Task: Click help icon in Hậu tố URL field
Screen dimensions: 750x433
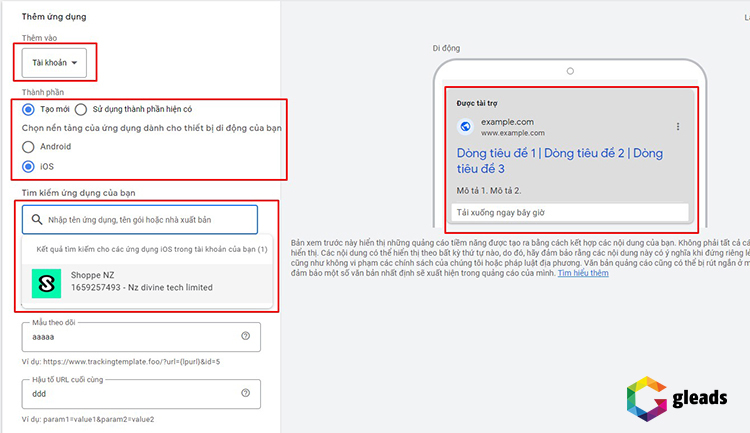Action: pos(246,393)
